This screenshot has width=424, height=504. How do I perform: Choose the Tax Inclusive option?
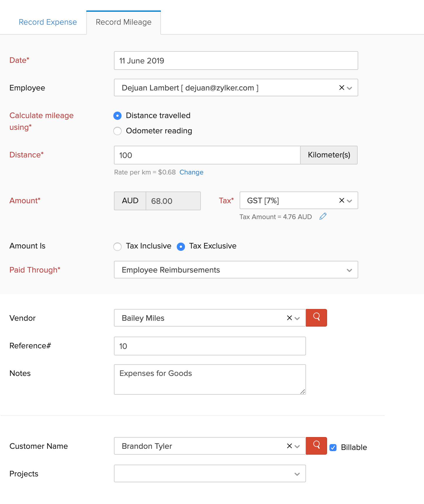point(117,246)
